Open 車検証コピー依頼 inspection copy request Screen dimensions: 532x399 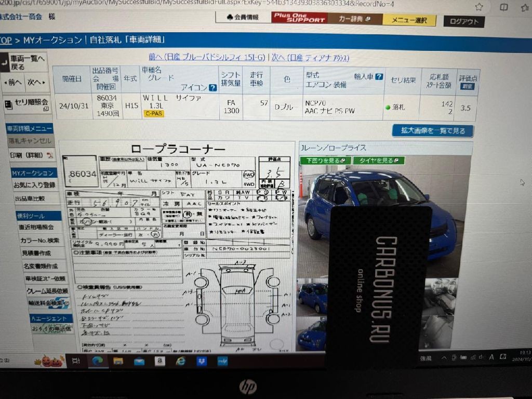click(45, 278)
